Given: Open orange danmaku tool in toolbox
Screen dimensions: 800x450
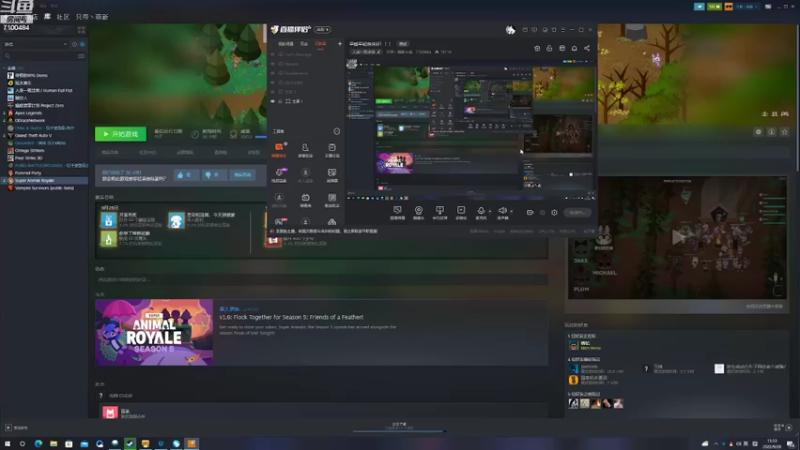Looking at the screenshot, I should pos(279,150).
